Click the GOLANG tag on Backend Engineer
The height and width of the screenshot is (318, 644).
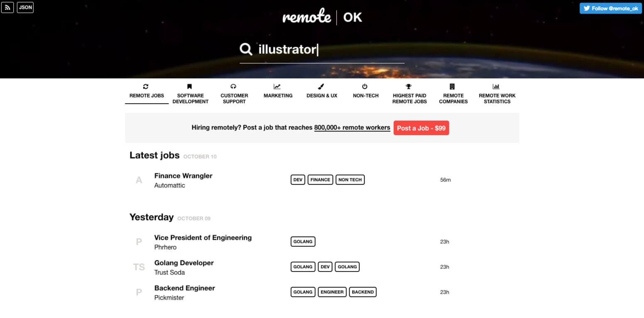(303, 292)
